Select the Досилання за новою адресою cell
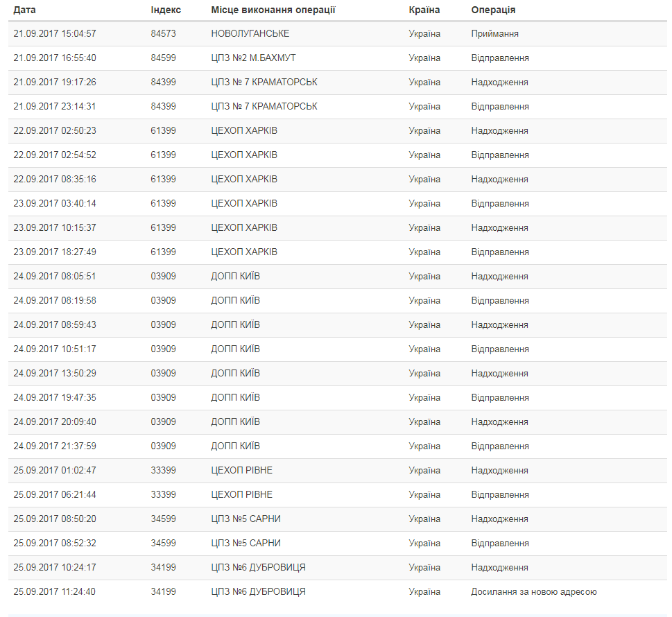 pos(534,592)
